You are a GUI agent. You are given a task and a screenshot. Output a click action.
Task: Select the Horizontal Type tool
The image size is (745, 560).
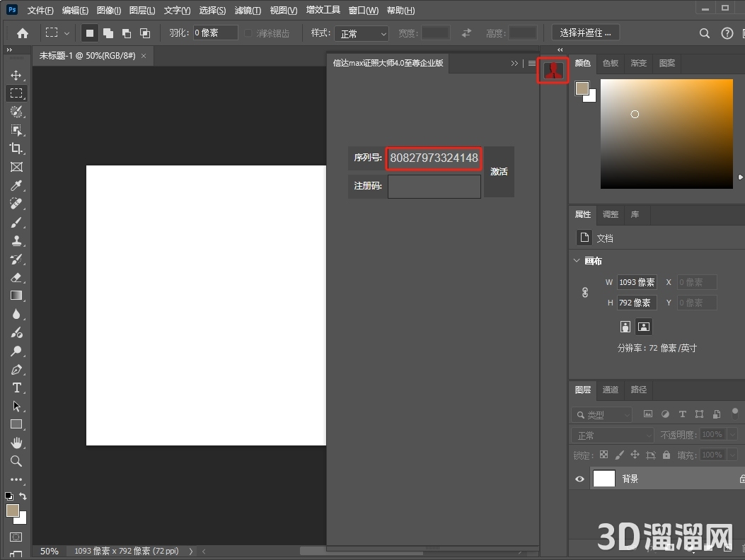coord(16,387)
